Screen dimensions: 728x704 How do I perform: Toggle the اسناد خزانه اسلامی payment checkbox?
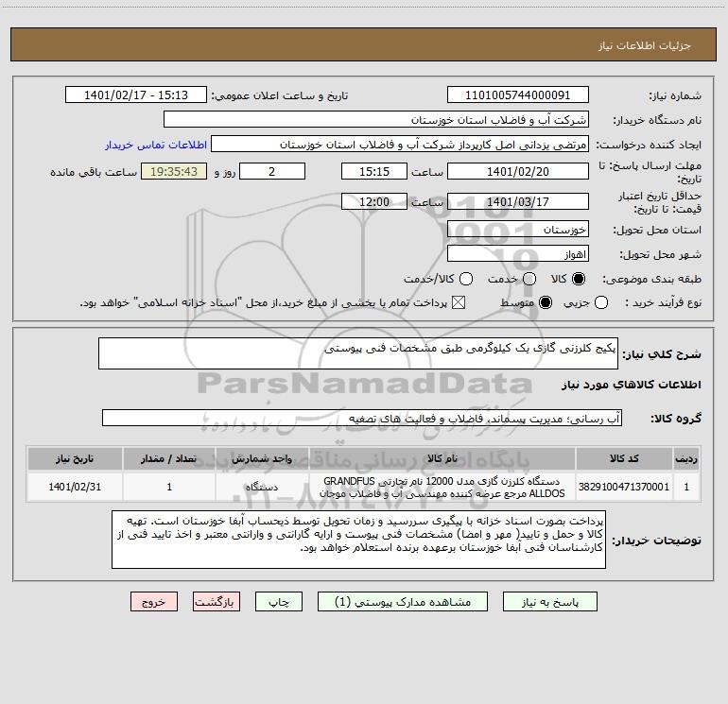coord(459,302)
